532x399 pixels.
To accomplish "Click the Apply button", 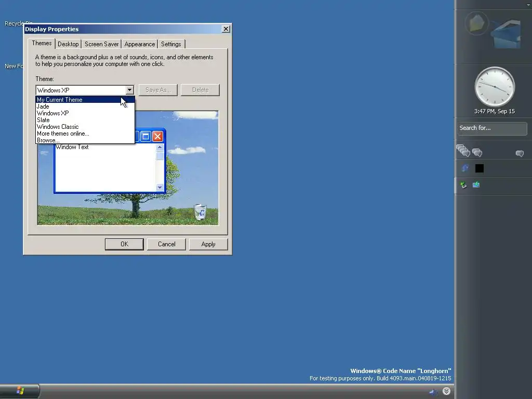I will (x=208, y=244).
